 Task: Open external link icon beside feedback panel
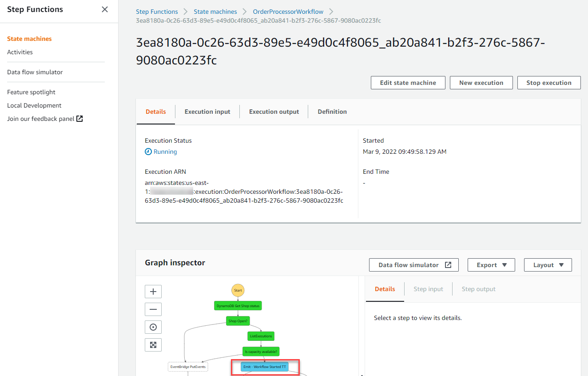pos(79,119)
